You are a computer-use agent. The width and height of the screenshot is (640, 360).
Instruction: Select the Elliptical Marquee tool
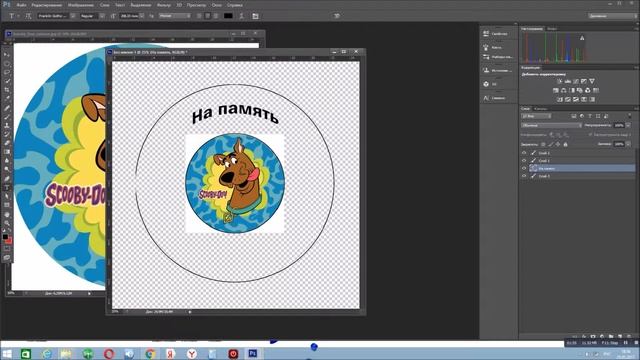point(7,63)
